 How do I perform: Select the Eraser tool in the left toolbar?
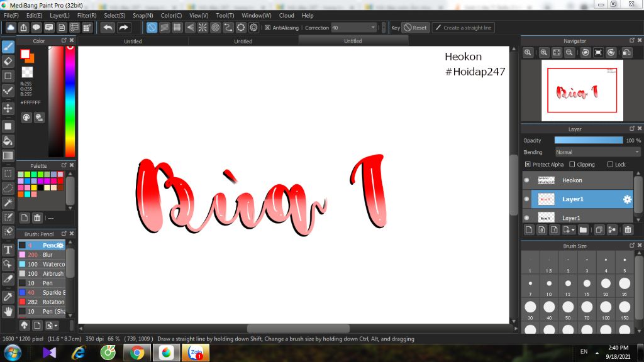8,61
